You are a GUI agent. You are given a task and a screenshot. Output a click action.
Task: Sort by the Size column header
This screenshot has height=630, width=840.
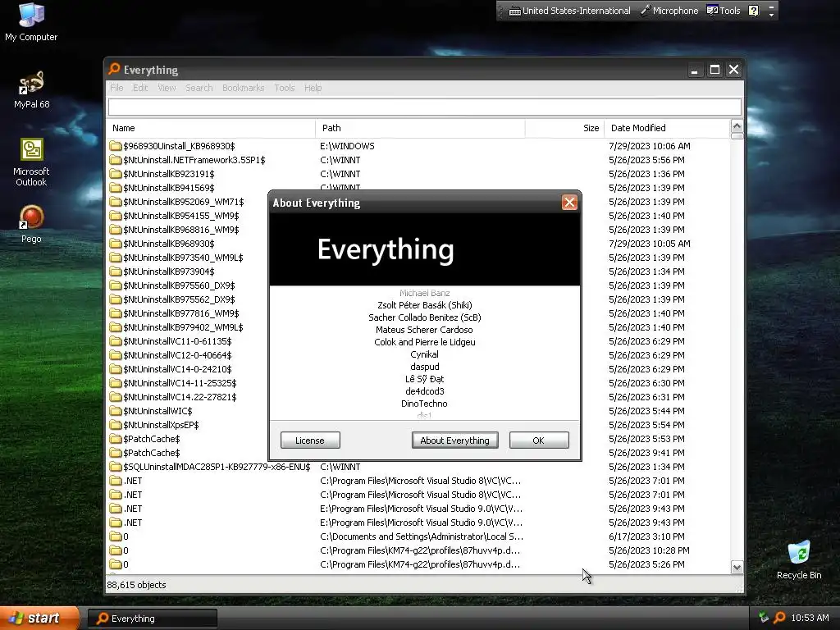(x=564, y=128)
